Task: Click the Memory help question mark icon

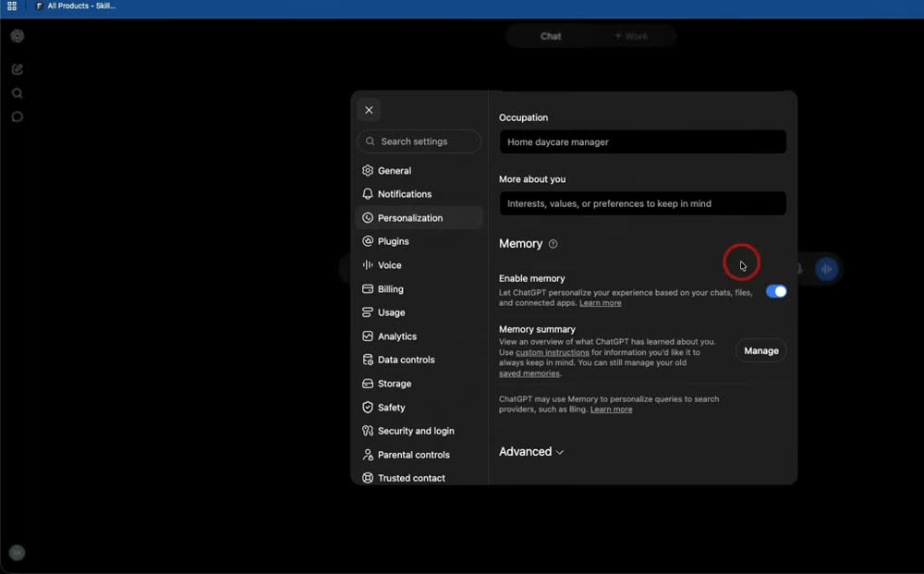Action: pyautogui.click(x=553, y=244)
